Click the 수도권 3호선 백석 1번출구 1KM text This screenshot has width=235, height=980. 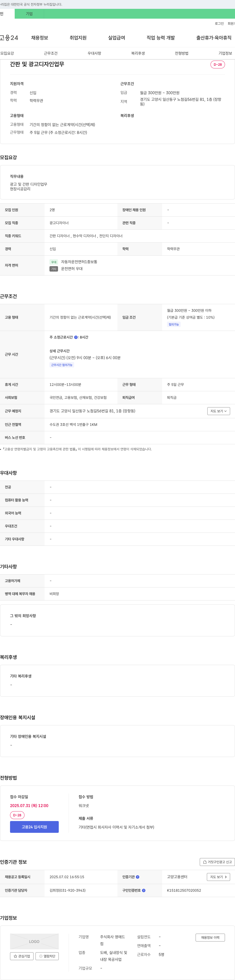[73, 425]
